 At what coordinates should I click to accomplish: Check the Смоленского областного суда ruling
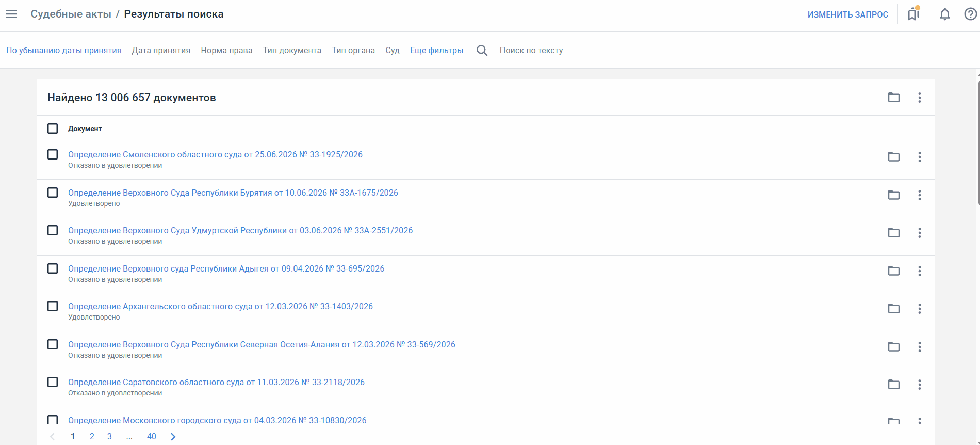pos(53,154)
